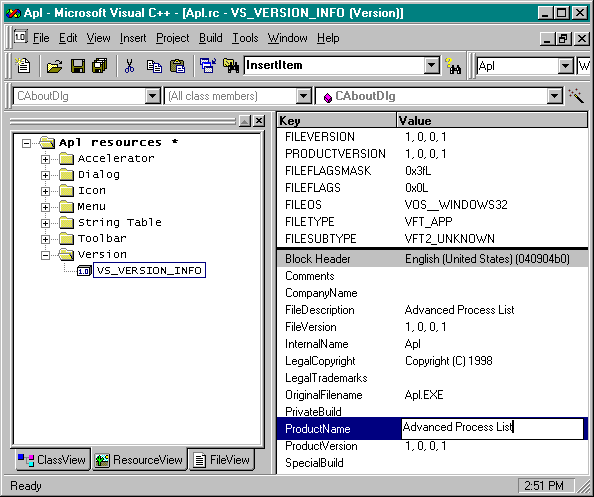The image size is (594, 497).
Task: Click the ProductName value edit field
Action: (492, 428)
